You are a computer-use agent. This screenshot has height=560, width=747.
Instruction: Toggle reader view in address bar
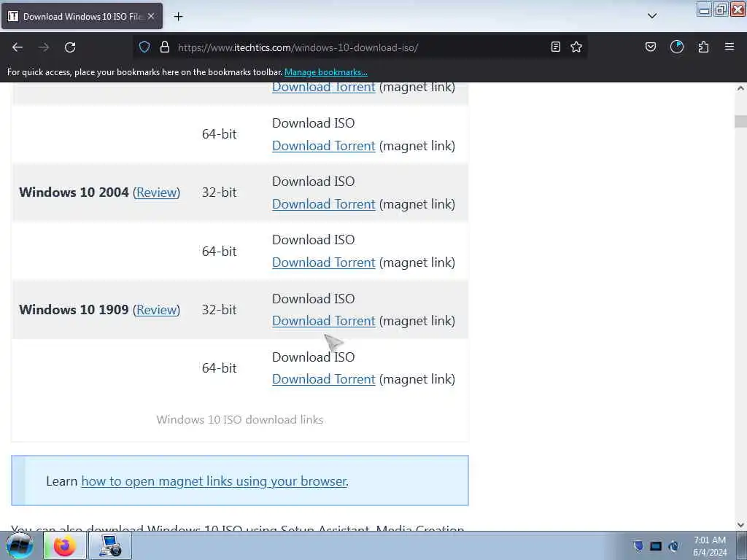(x=555, y=47)
